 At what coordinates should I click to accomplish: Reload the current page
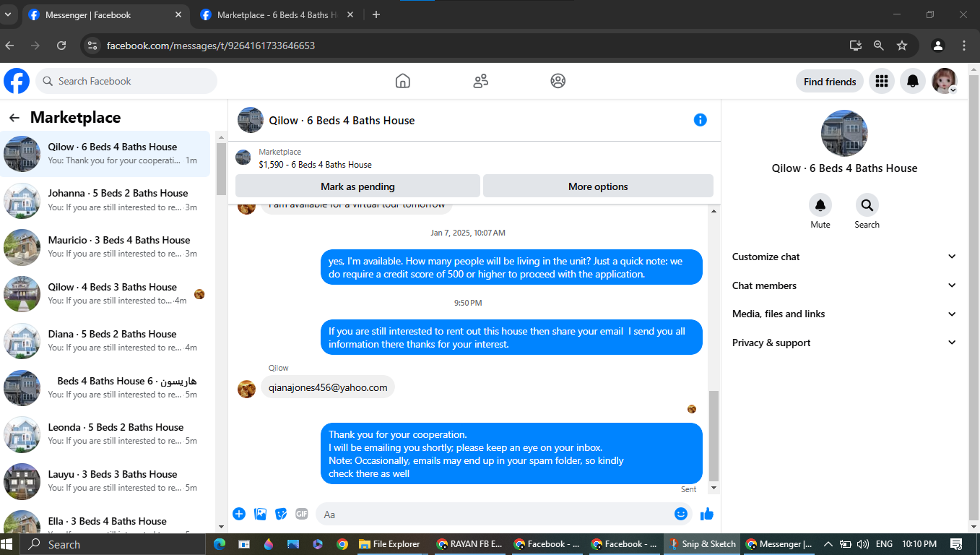point(61,46)
